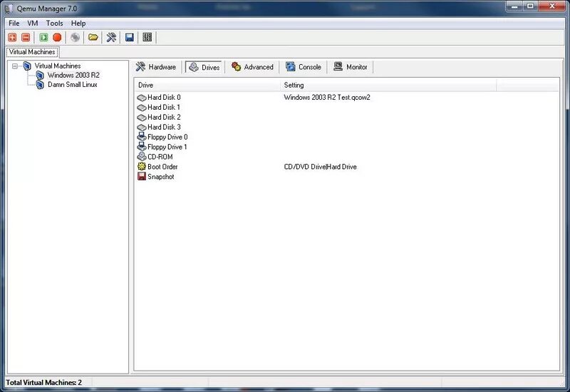Click the red plus add VM toolbar icon
The image size is (570, 392).
(12, 37)
